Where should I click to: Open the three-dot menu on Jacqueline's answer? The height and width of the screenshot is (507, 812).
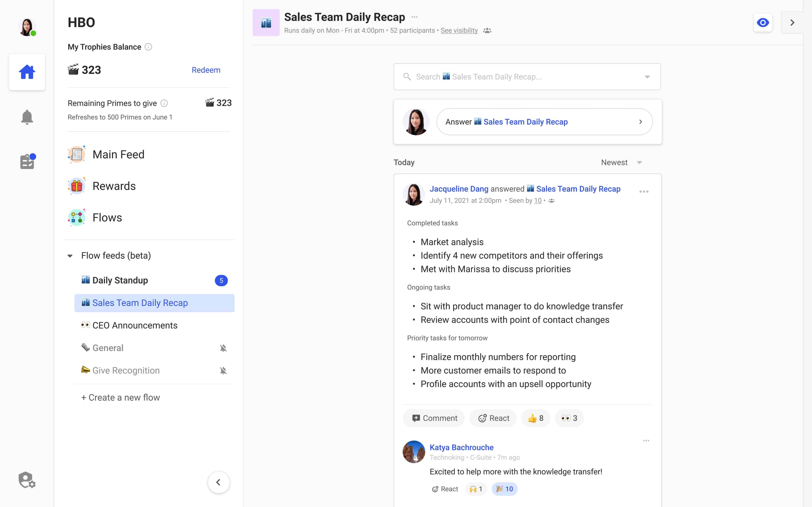644,191
